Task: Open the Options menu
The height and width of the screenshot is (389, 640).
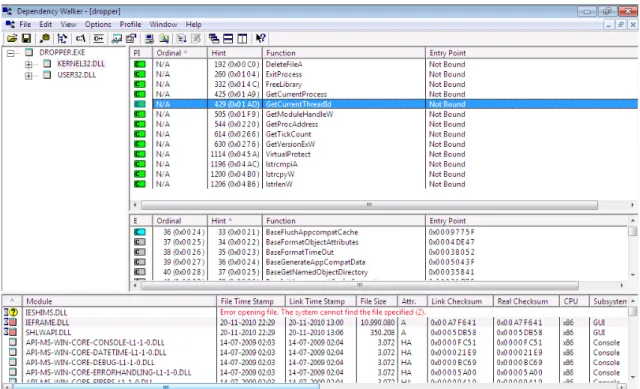Action: [98, 24]
